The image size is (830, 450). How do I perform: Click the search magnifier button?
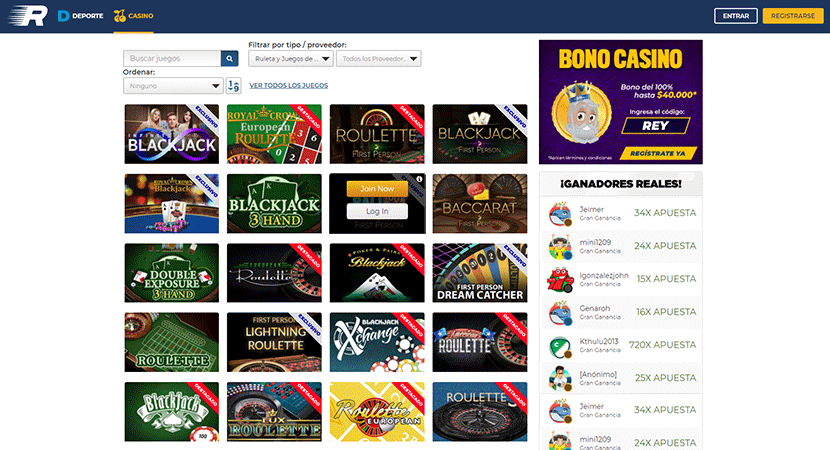point(229,59)
